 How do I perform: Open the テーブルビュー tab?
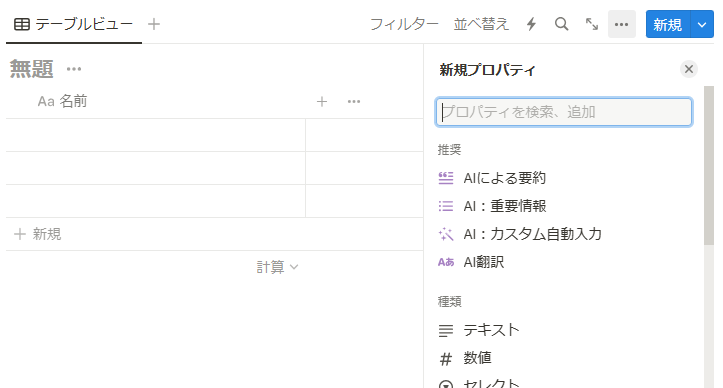tap(74, 24)
